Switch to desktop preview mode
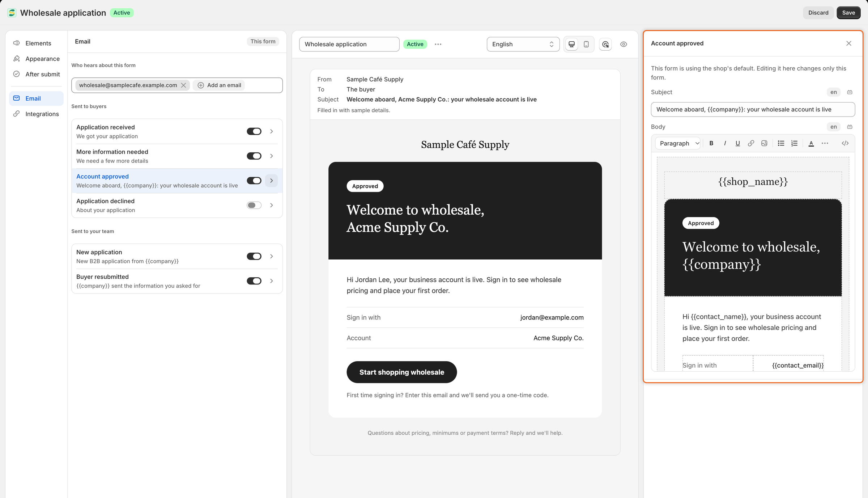868x498 pixels. click(572, 44)
